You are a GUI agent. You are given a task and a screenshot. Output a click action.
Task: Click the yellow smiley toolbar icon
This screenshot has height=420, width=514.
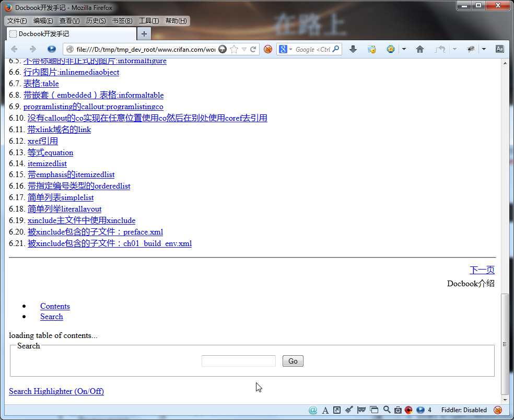pyautogui.click(x=372, y=49)
